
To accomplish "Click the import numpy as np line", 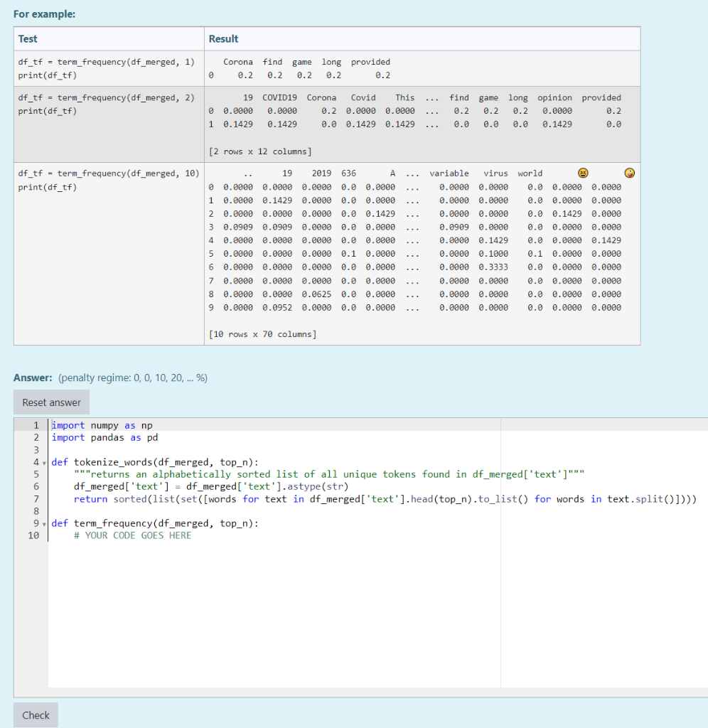I will (102, 426).
